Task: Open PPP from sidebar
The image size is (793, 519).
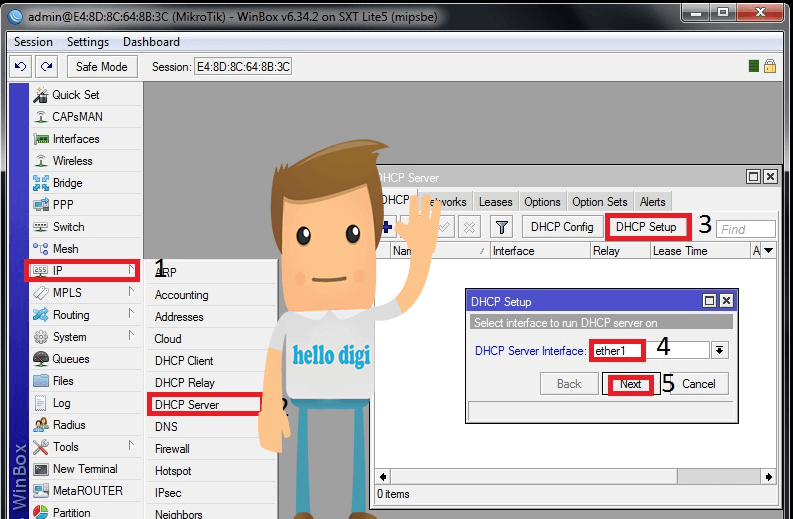Action: pyautogui.click(x=85, y=205)
